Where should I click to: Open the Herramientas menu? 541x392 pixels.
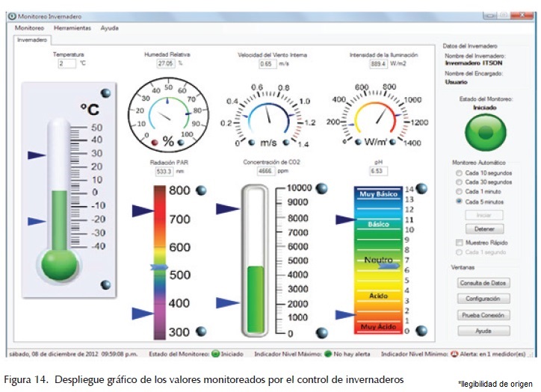pyautogui.click(x=72, y=28)
